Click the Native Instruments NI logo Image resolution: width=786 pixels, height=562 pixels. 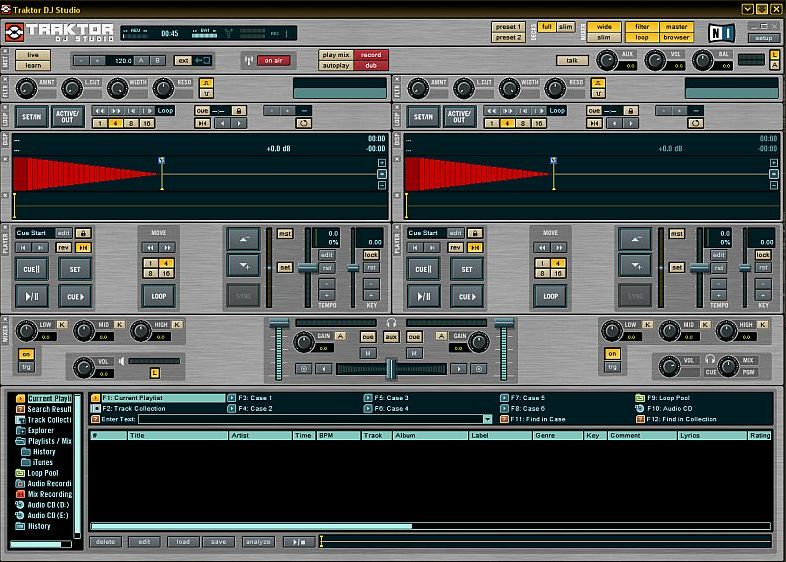click(721, 33)
